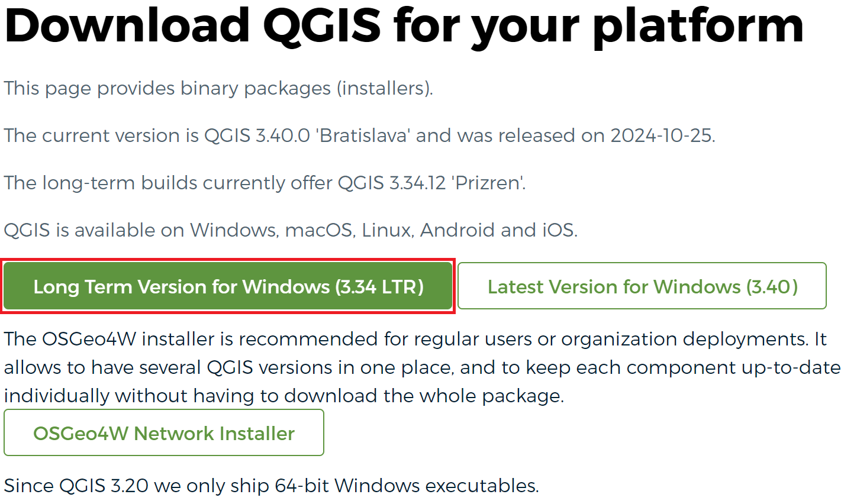Click Latest Version for Windows (3.40) button

[x=642, y=286]
